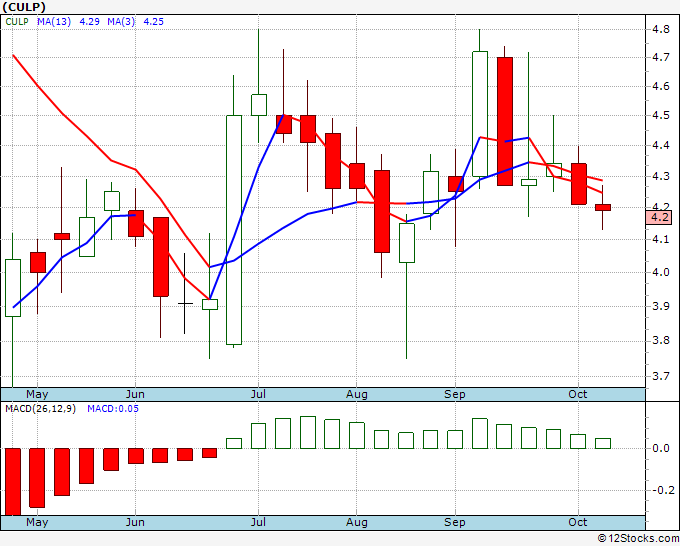The width and height of the screenshot is (680, 546).
Task: Select the MA(3) legend label
Action: point(121,21)
